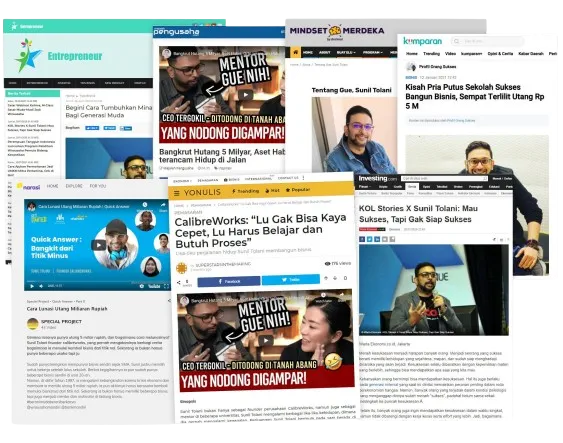
Task: Click Facebook share icon on Investing article
Action: [362, 239]
